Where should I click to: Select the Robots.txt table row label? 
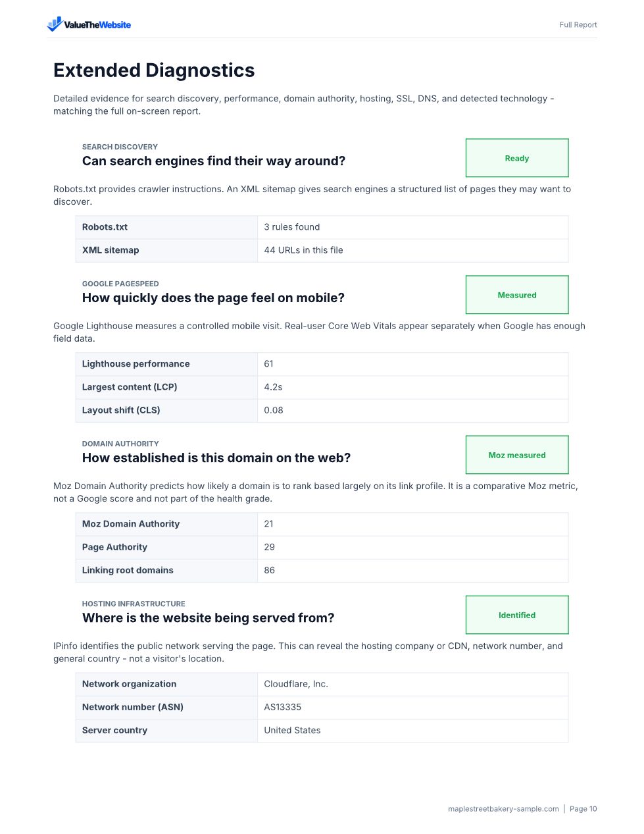pos(166,227)
